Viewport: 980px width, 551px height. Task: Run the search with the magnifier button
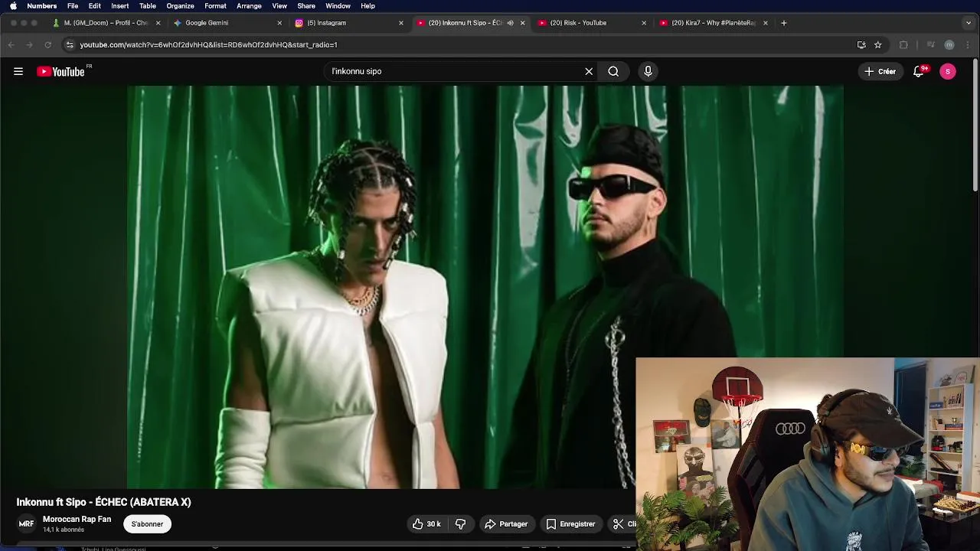coord(613,71)
